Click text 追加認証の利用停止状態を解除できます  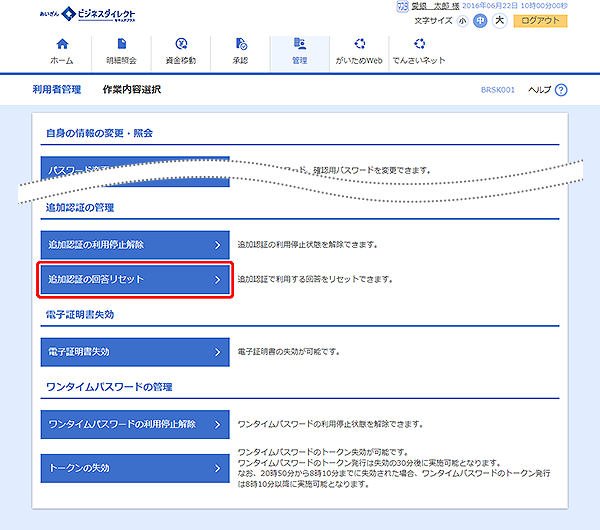(308, 245)
